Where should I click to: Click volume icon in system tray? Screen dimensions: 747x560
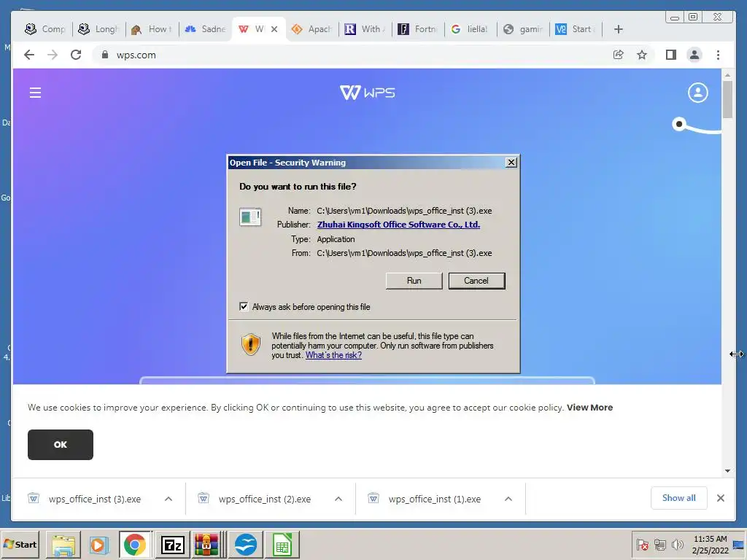tap(677, 545)
